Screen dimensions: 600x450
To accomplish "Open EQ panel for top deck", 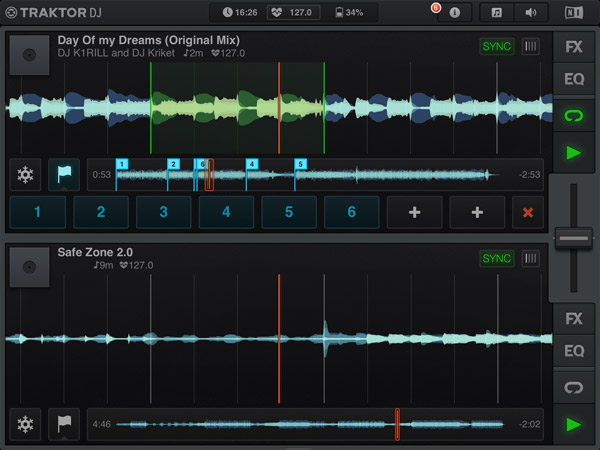I will coord(574,79).
